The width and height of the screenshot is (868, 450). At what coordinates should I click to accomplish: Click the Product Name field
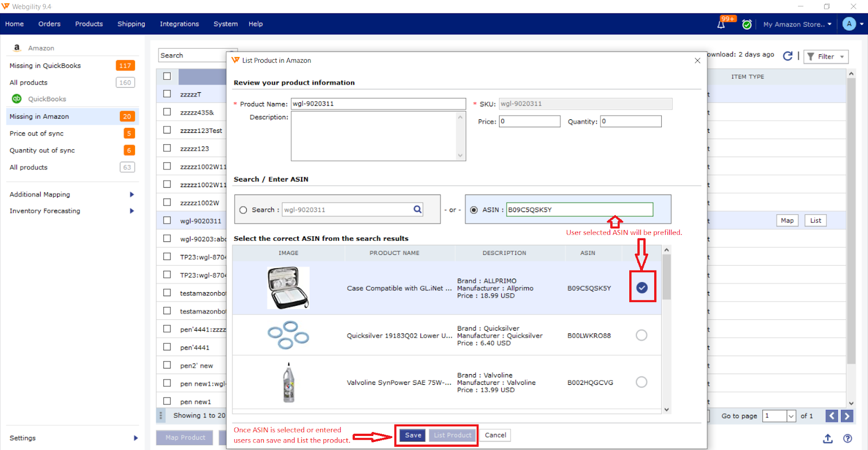click(378, 104)
